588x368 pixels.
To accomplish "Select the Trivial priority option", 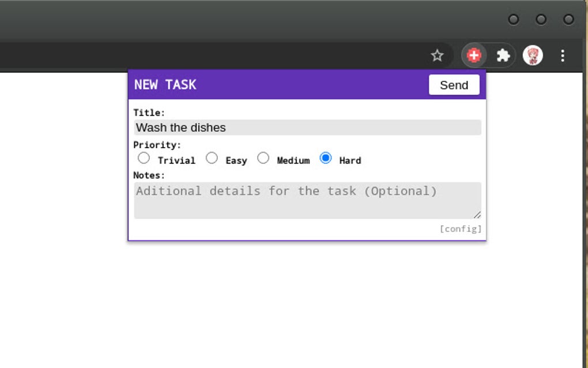I will click(144, 157).
